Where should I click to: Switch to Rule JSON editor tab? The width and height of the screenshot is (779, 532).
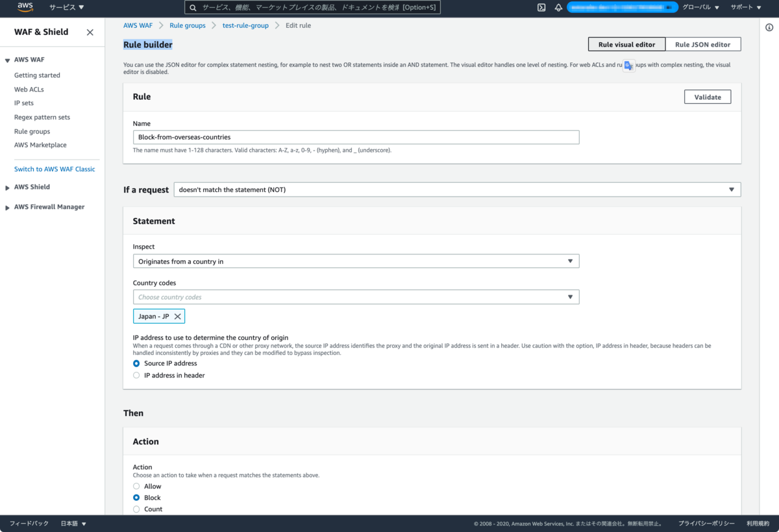point(702,44)
